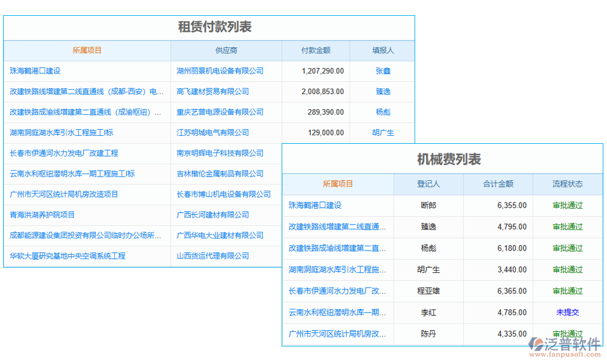Click the 供应商 column header
607x364 pixels.
[226, 50]
